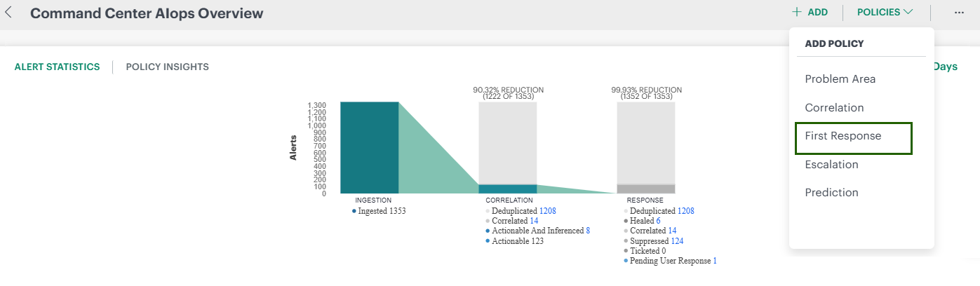Select First Response policy option
The height and width of the screenshot is (286, 980).
(843, 136)
